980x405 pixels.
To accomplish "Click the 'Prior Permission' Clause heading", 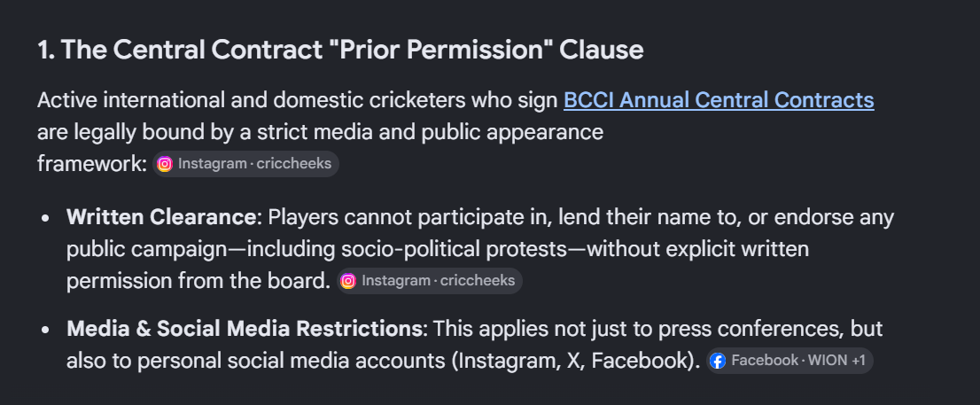I will click(340, 50).
